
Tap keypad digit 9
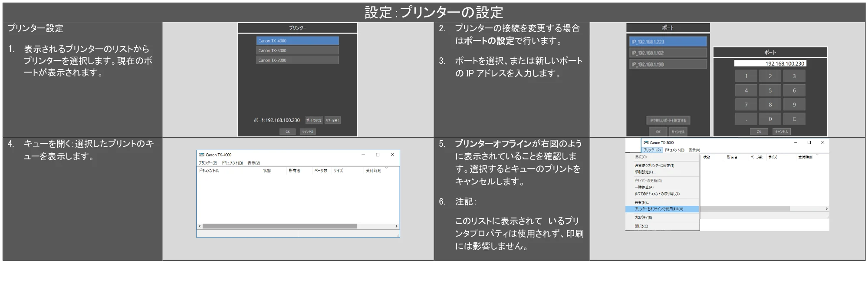coord(794,105)
